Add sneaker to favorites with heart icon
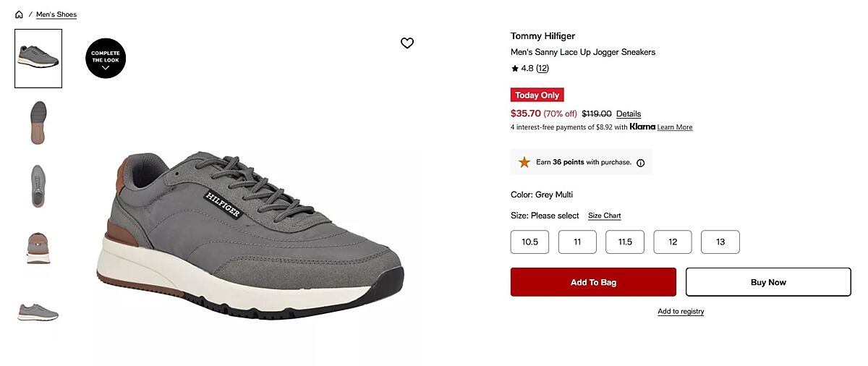 407,43
